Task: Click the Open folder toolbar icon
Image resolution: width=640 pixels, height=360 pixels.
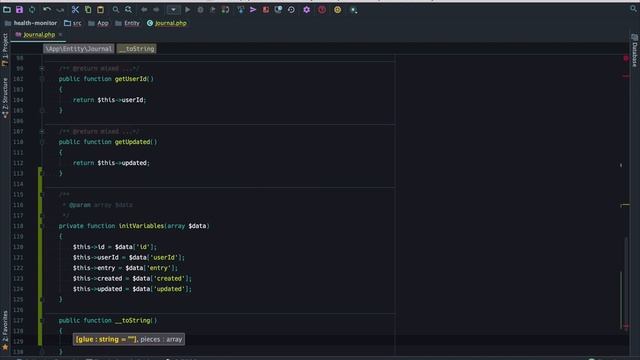Action: [x=7, y=9]
